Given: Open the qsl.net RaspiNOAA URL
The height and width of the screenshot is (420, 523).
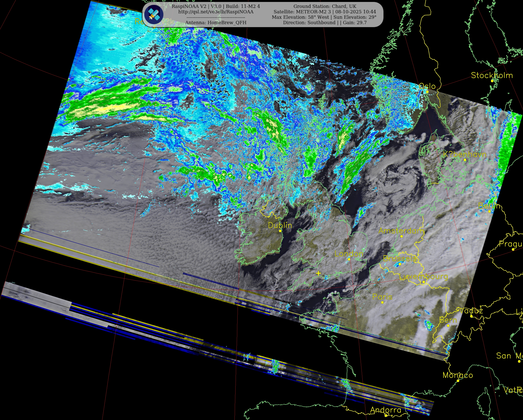Looking at the screenshot, I should tap(216, 12).
